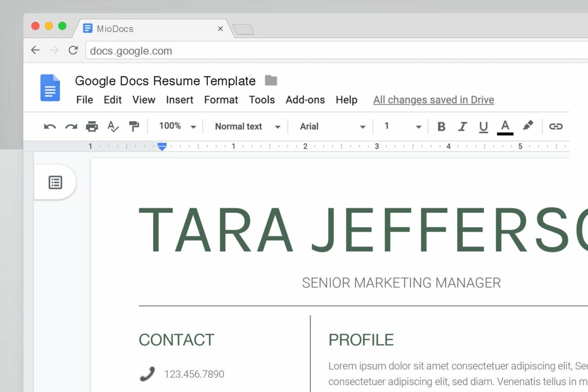Click the All changes saved in Drive link
This screenshot has width=588, height=392.
pyautogui.click(x=433, y=100)
